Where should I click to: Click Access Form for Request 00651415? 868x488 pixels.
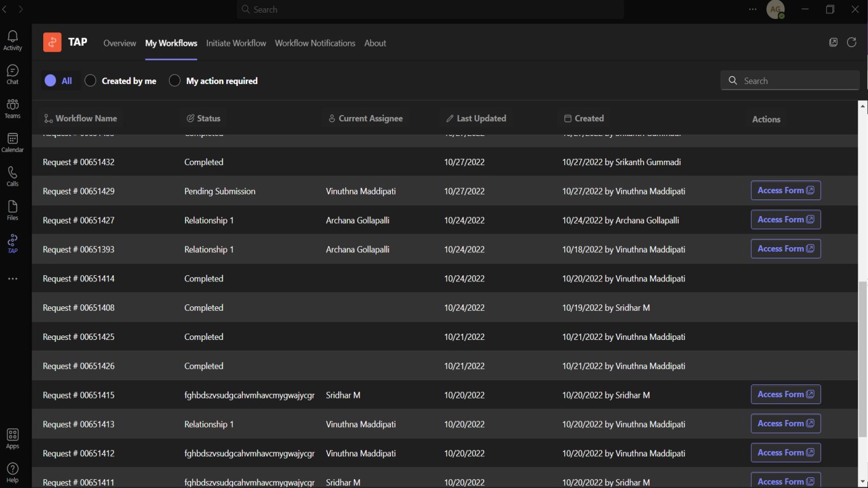pos(785,395)
